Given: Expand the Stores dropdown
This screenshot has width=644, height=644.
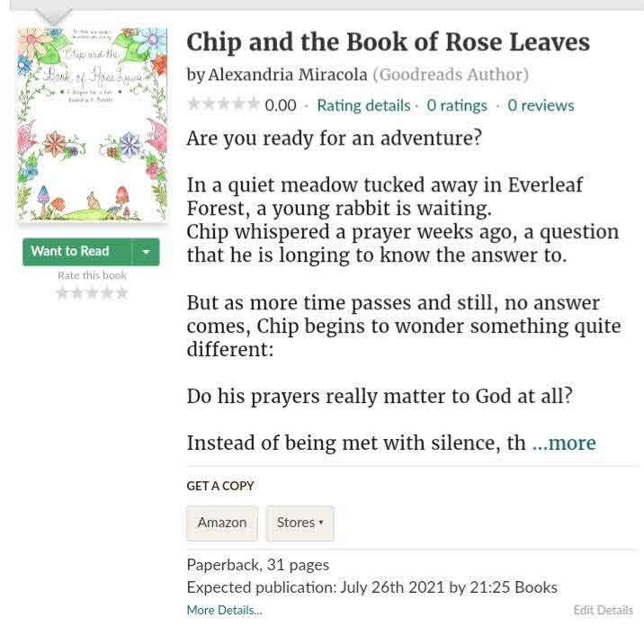Looking at the screenshot, I should 300,523.
